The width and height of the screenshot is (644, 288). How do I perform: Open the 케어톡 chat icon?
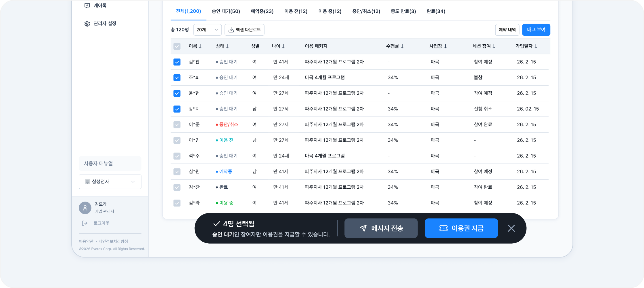click(x=87, y=5)
